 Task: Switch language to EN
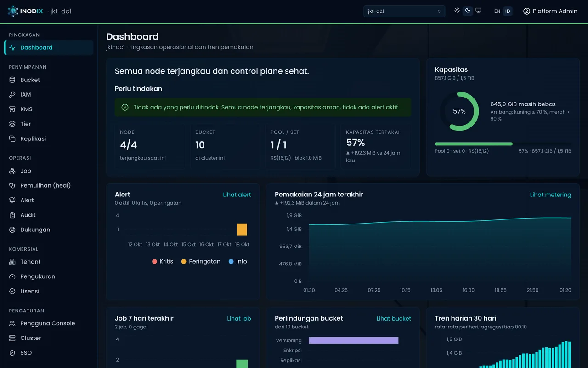coord(497,11)
